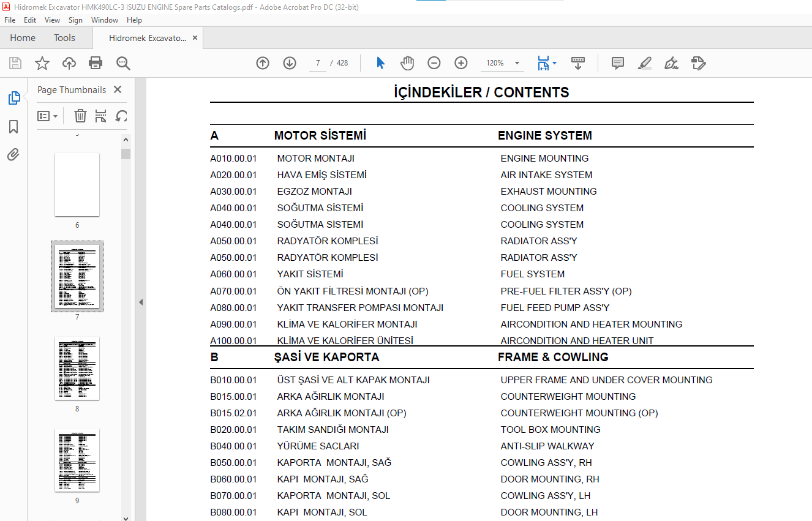
Task: Click the thumbnails panel scrollbar handle
Action: pos(126,153)
